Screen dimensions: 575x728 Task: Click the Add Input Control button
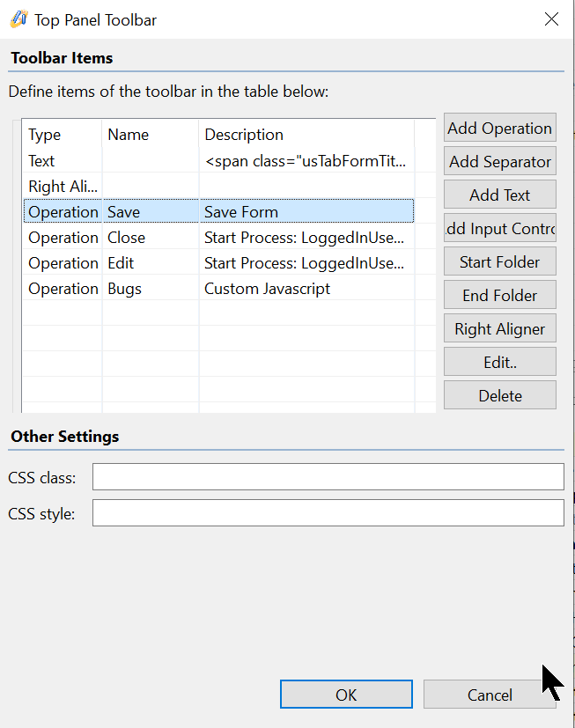(x=500, y=228)
